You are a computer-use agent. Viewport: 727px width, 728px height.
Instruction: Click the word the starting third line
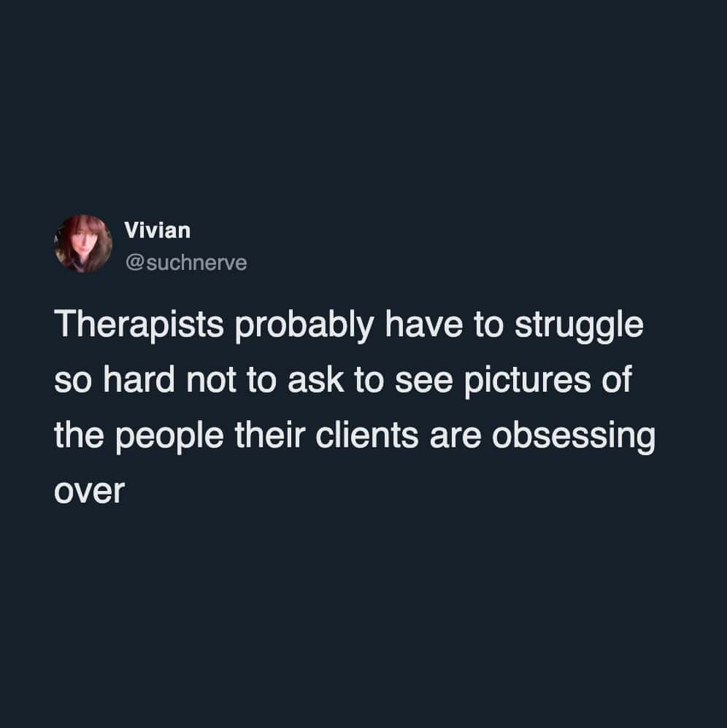[x=79, y=436]
